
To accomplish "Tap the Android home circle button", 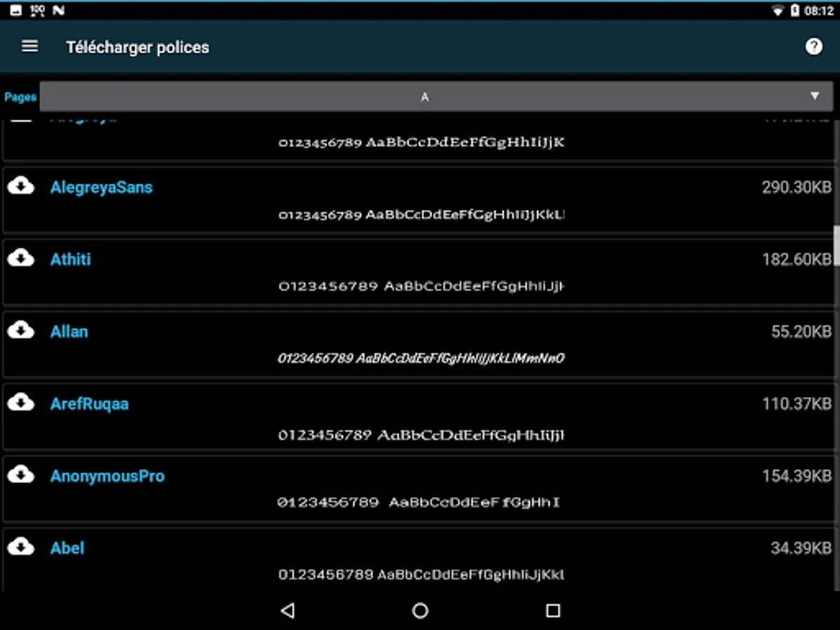I will 420,610.
